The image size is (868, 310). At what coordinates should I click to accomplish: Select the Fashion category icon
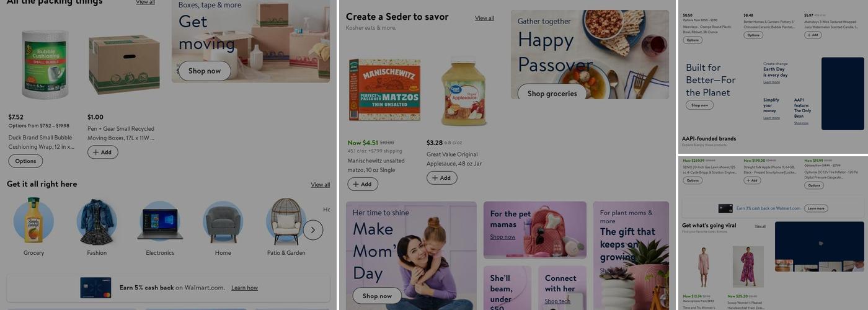[x=97, y=221]
